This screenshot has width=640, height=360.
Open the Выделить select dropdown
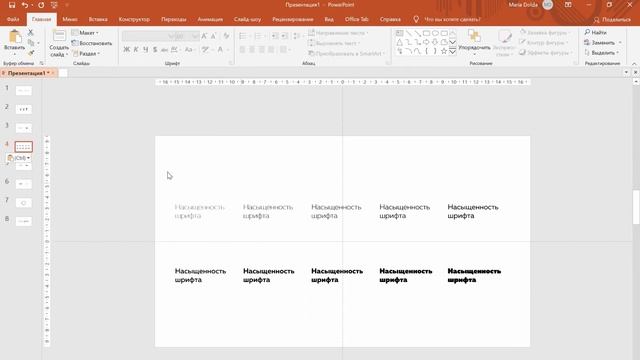pyautogui.click(x=602, y=53)
